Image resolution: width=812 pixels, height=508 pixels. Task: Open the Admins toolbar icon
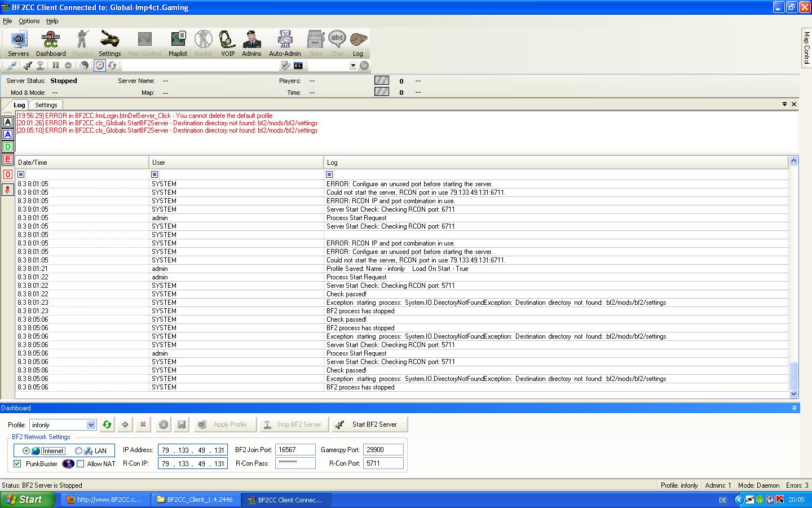click(251, 43)
